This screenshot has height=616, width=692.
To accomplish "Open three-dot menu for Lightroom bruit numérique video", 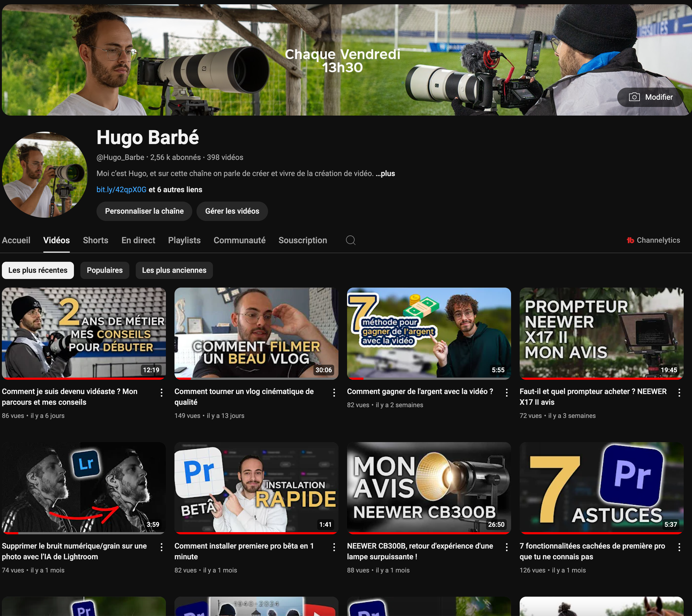I will tap(162, 547).
